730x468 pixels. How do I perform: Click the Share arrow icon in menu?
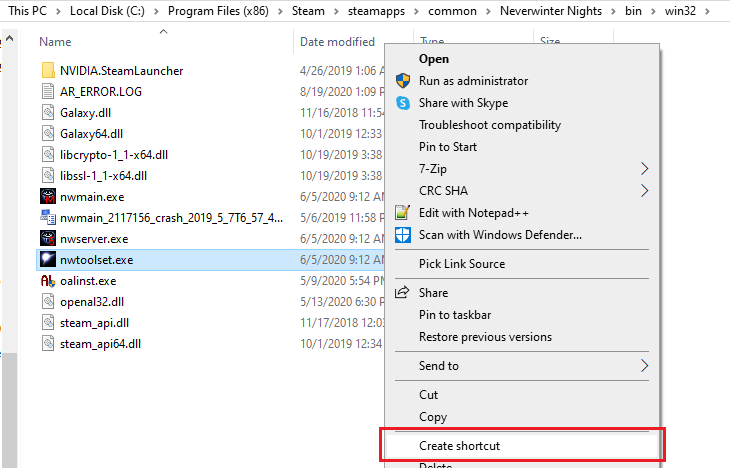[x=402, y=292]
